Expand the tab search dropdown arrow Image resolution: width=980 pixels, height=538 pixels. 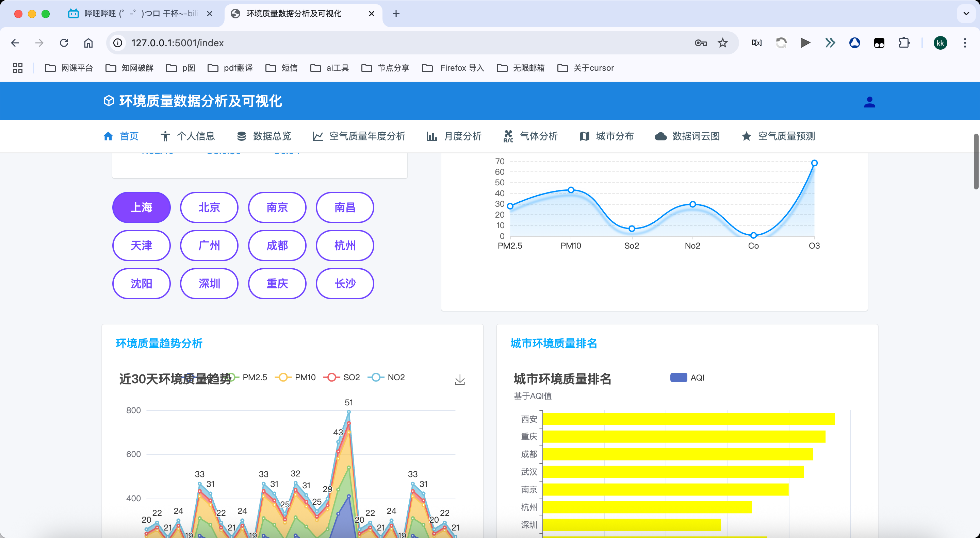(966, 14)
